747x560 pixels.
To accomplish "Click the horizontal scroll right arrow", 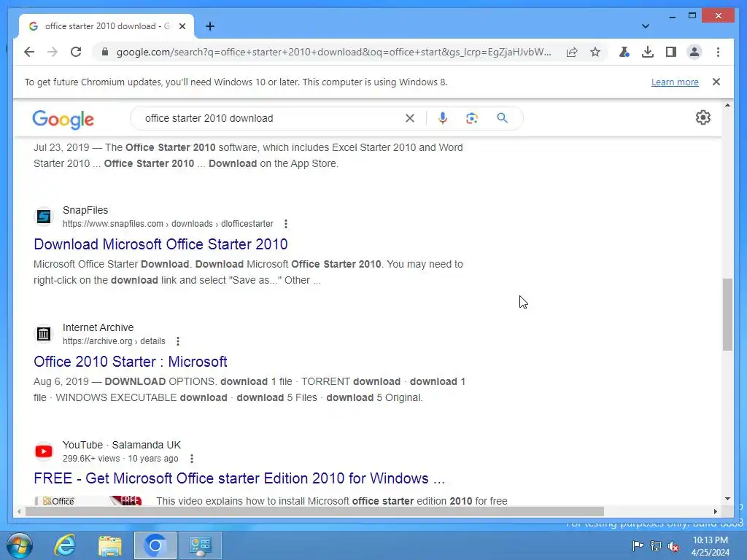I will (x=715, y=511).
